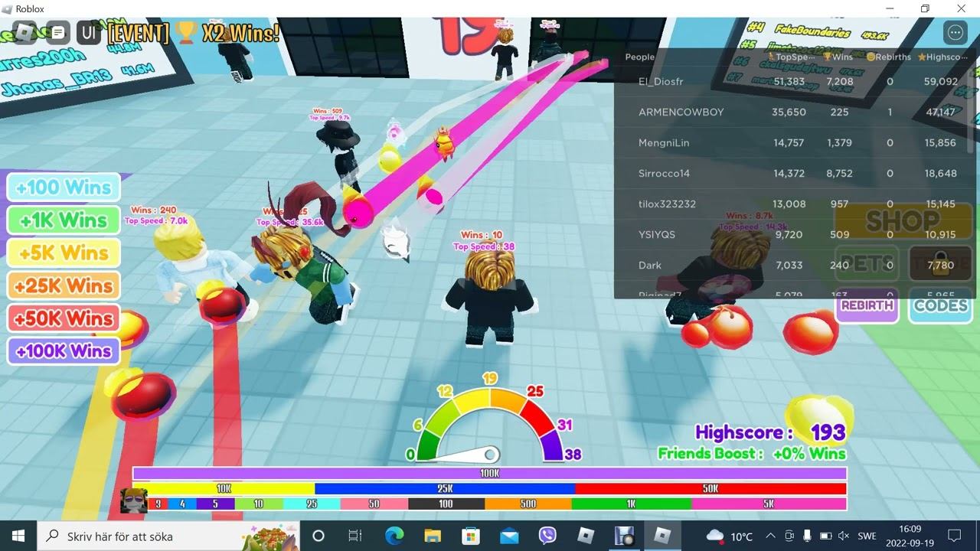This screenshot has height=551, width=980.
Task: Buy the +100K Wins boost
Action: coord(64,351)
